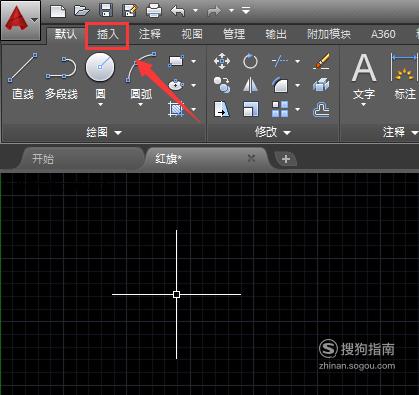Image resolution: width=419 pixels, height=395 pixels.
Task: Open the redo history dropdown arrow
Action: click(231, 11)
